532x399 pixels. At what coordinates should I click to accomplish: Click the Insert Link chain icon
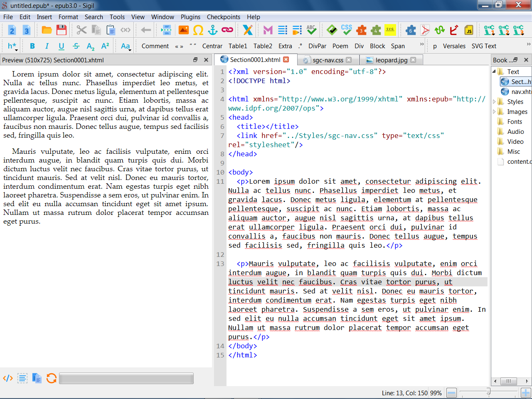(x=227, y=30)
